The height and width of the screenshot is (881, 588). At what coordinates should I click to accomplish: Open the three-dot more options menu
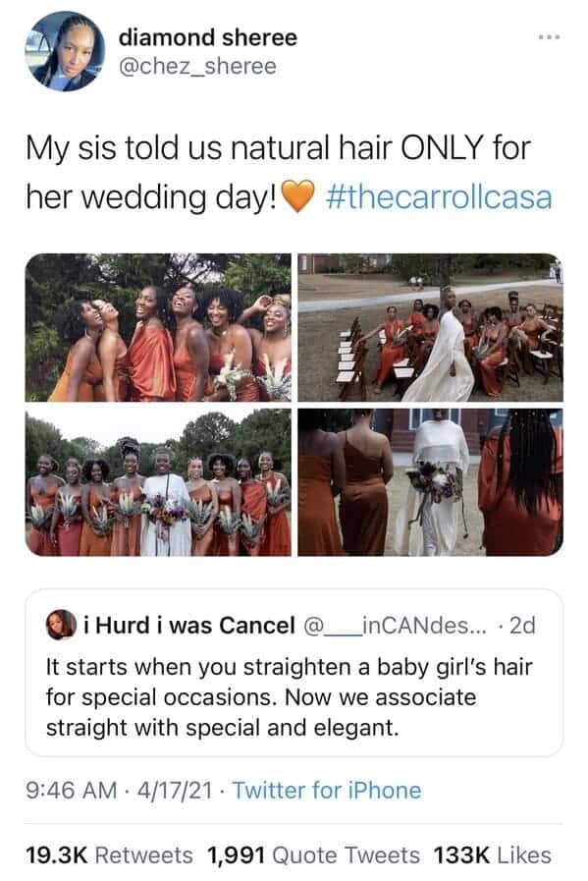tap(549, 37)
